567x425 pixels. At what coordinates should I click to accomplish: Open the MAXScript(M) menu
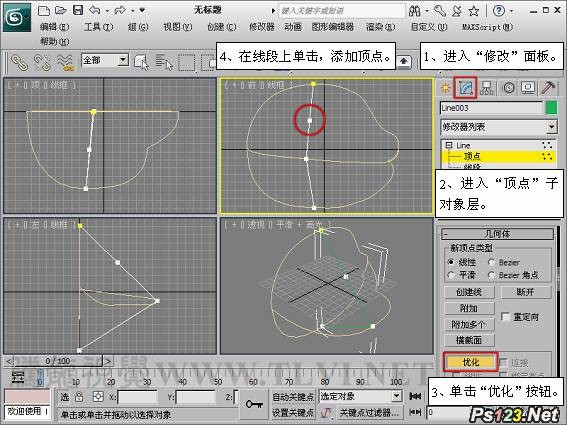(487, 27)
